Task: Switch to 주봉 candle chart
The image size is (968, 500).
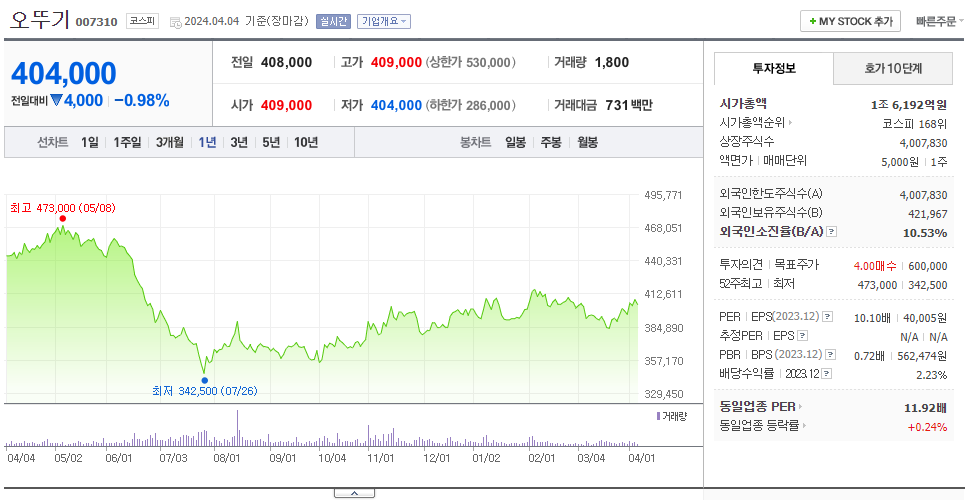Action: pyautogui.click(x=551, y=143)
